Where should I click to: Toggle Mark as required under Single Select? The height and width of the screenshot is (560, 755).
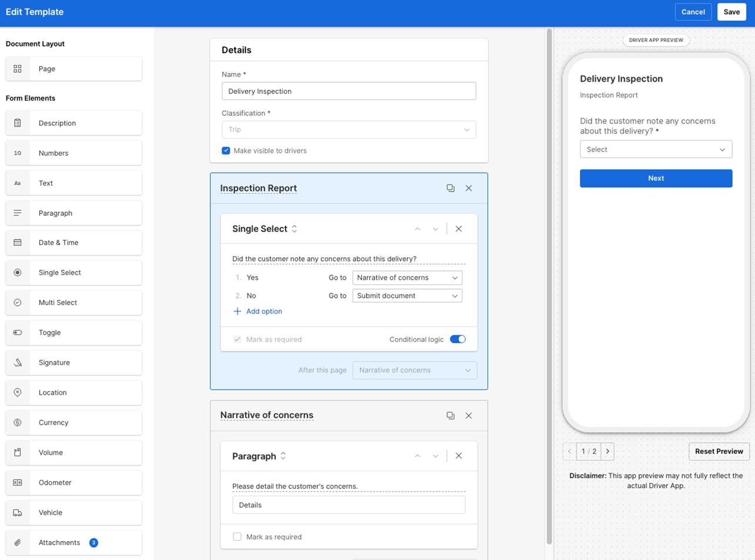[x=237, y=340]
